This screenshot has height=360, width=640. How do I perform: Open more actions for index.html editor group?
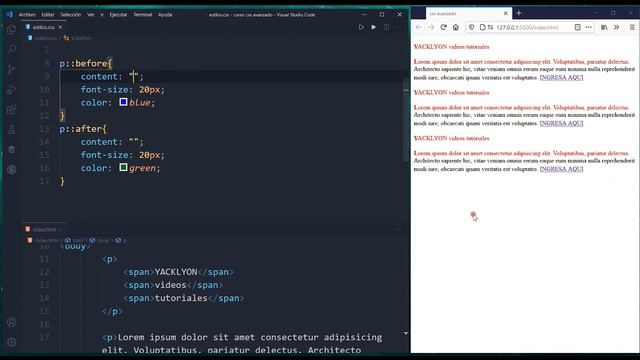tap(399, 229)
